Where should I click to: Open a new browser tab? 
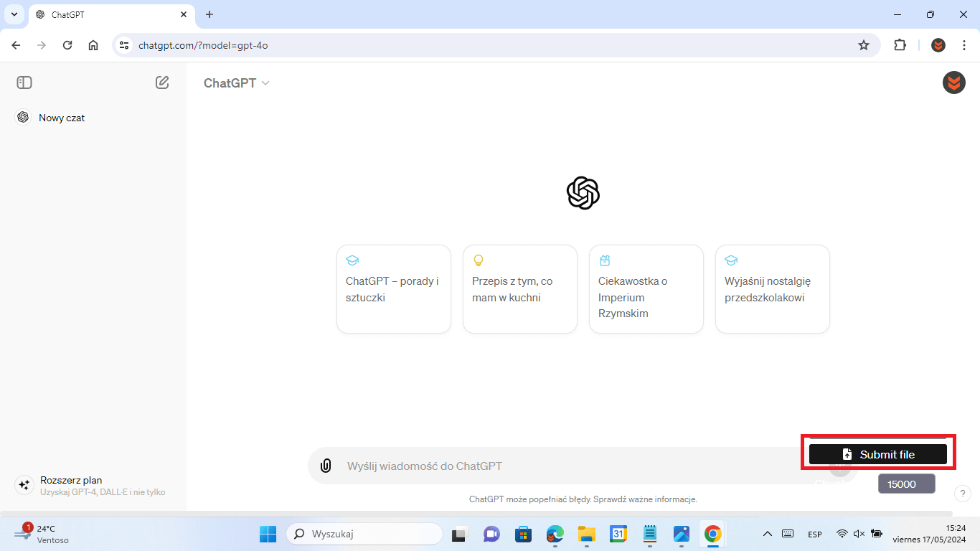pyautogui.click(x=209, y=14)
